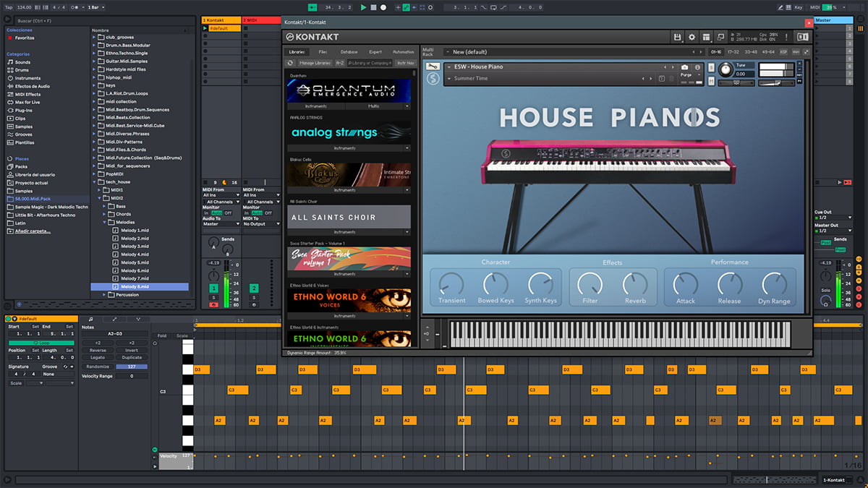
Task: Open Instruments category in the browser
Action: [27, 78]
